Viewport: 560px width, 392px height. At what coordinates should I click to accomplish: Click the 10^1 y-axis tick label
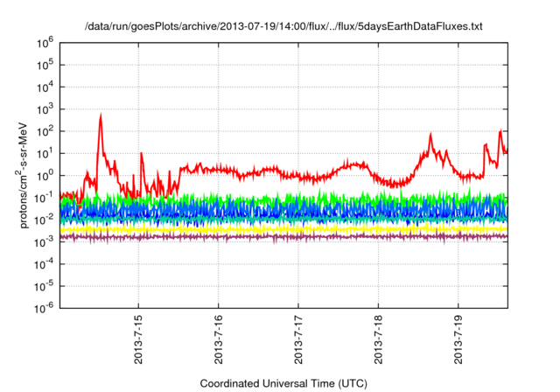tap(45, 154)
